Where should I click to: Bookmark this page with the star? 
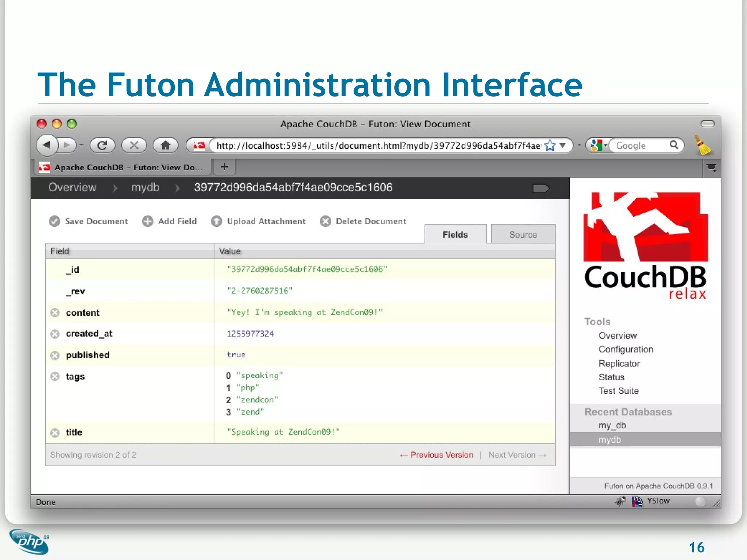tap(550, 146)
